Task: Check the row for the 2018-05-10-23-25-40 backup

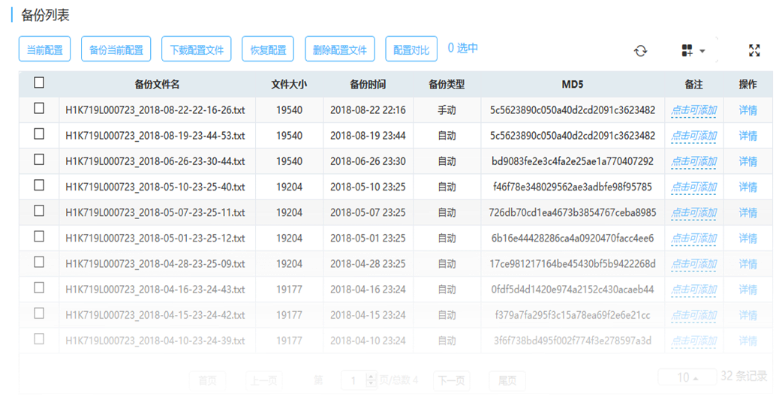Action: [x=39, y=185]
